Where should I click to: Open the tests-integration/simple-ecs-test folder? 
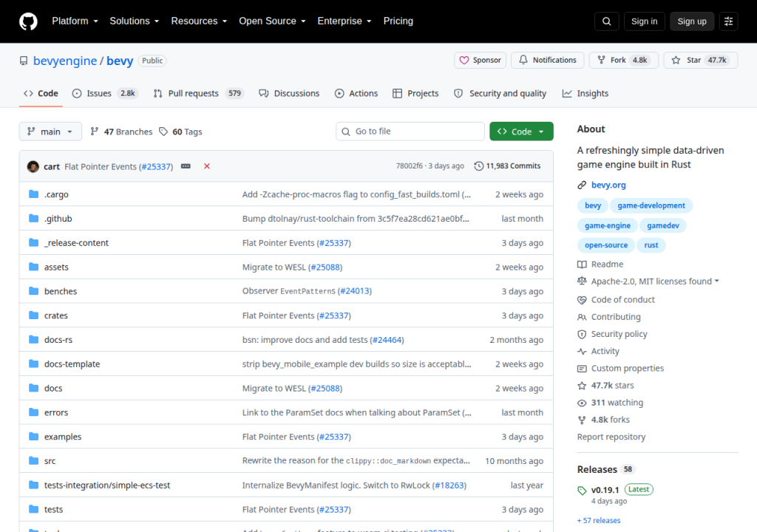click(107, 485)
